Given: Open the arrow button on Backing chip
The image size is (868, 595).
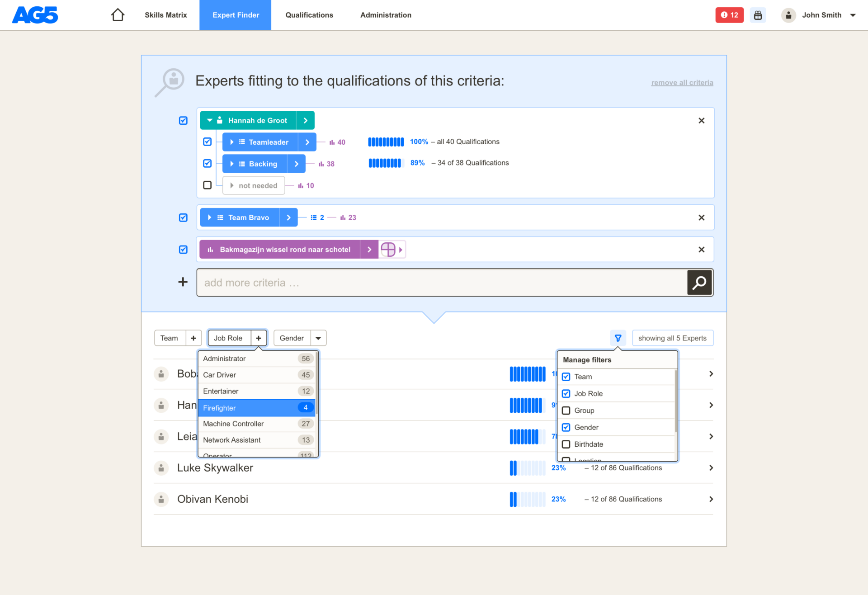Looking at the screenshot, I should click(x=297, y=164).
